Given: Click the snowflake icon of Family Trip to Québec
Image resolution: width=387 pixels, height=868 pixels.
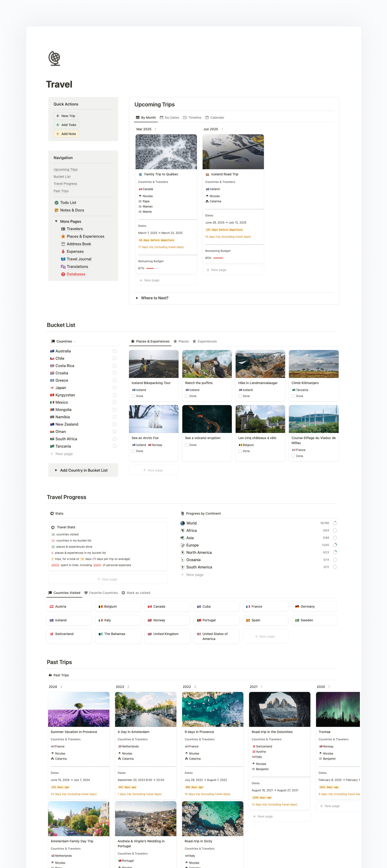Looking at the screenshot, I should coord(140,175).
